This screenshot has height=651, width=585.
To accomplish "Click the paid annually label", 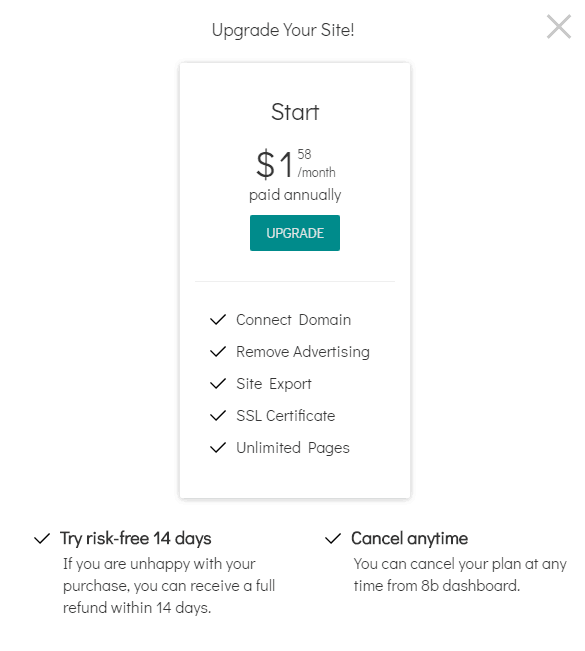I will pyautogui.click(x=295, y=195).
